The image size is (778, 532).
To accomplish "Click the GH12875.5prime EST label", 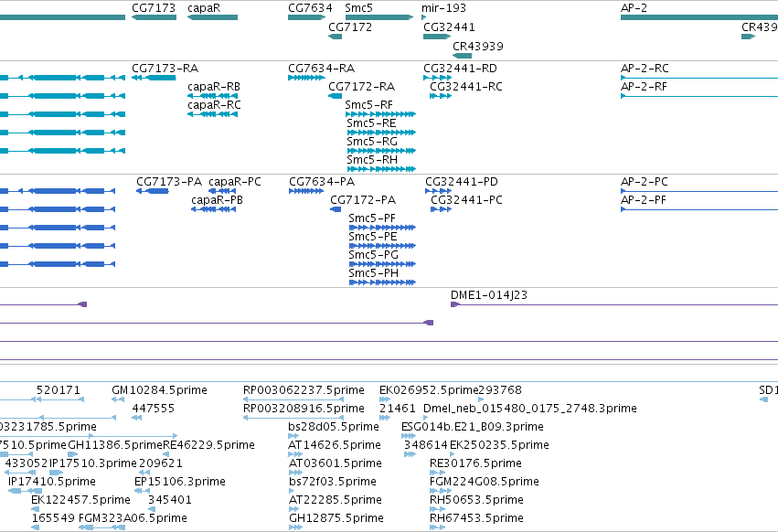I will pos(336,518).
